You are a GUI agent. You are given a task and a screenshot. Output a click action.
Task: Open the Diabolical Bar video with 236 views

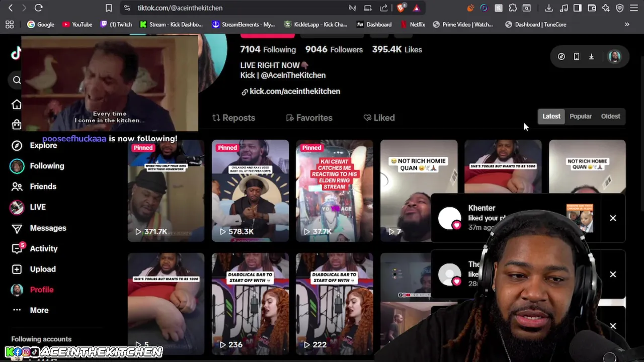pos(250,304)
